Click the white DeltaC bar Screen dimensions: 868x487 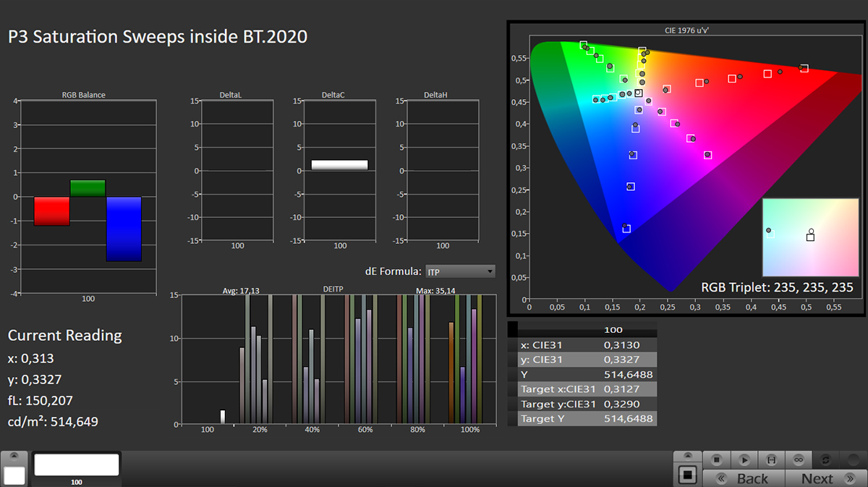pos(339,165)
